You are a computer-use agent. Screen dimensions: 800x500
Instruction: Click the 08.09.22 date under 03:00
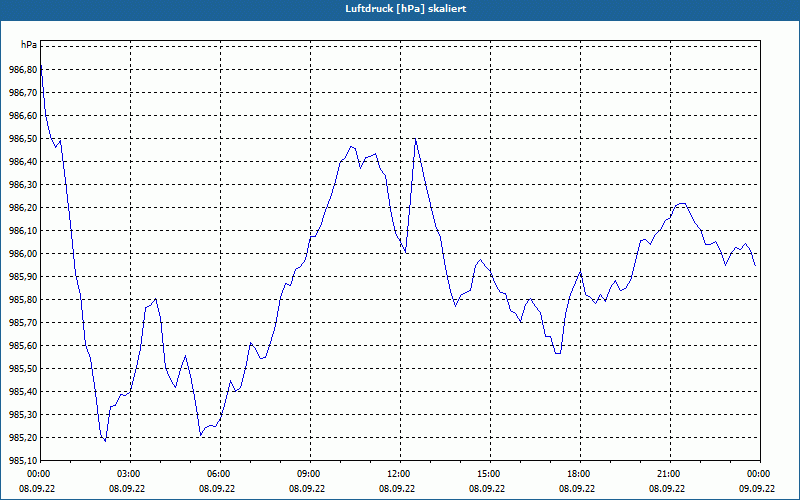127,489
